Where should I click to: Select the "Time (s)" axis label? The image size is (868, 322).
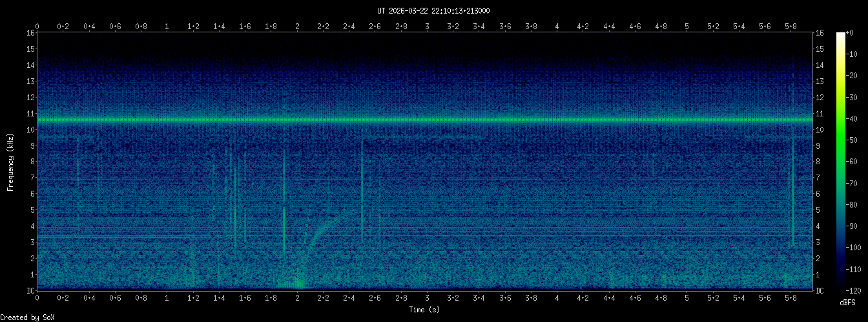tap(424, 310)
